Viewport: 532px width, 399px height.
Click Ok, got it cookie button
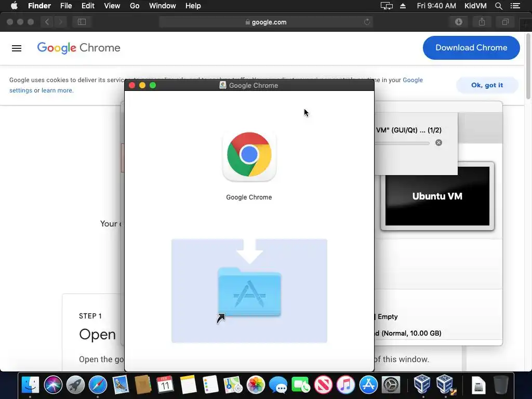[x=487, y=85]
